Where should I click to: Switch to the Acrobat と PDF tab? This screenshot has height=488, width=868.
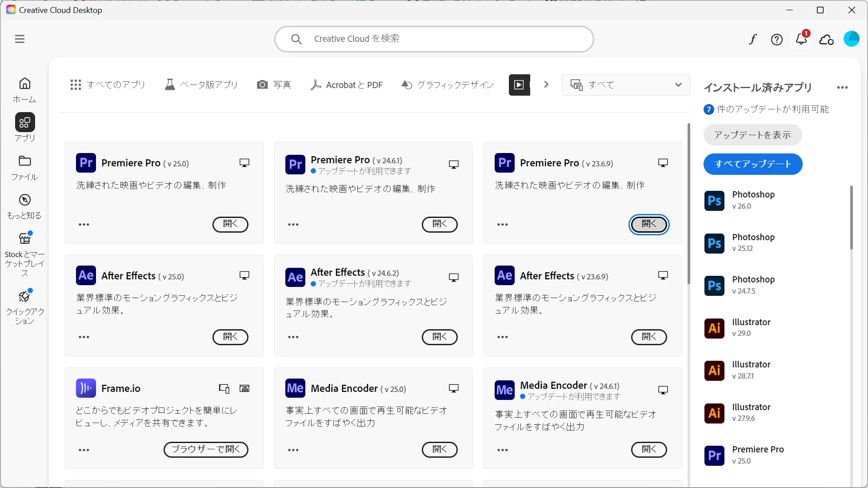pyautogui.click(x=347, y=85)
